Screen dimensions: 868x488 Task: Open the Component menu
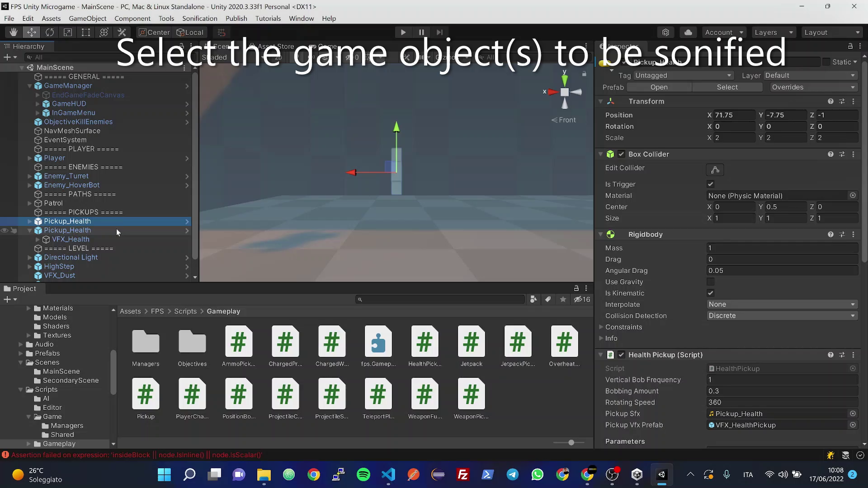point(132,19)
